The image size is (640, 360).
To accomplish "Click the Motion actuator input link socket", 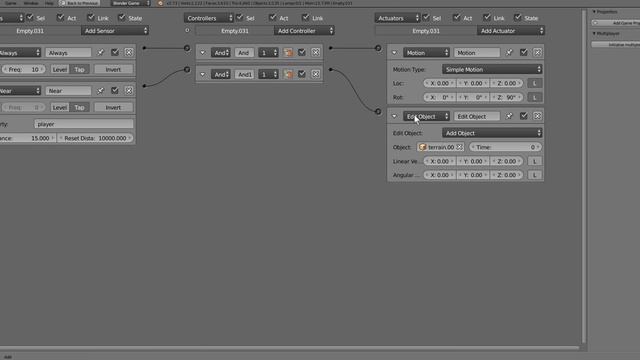I will click(378, 48).
